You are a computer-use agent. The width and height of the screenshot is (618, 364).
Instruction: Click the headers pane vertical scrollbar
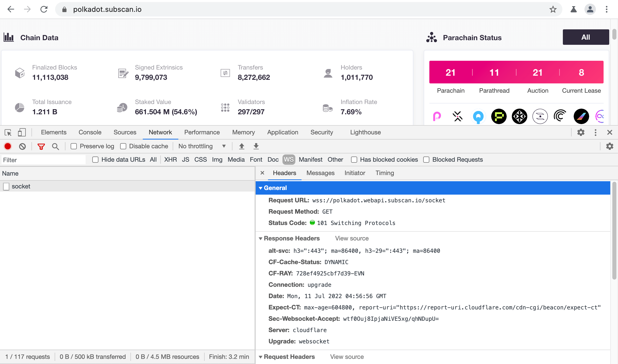coord(614,230)
